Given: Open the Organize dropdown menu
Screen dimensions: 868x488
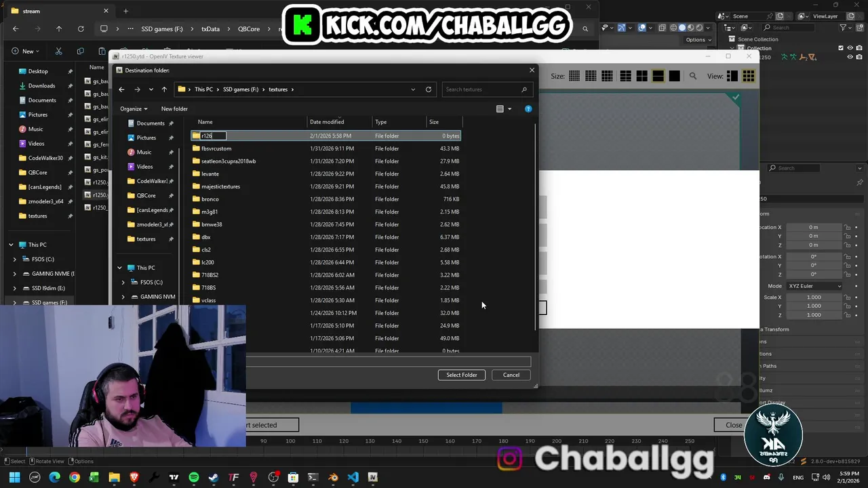Looking at the screenshot, I should [x=134, y=109].
